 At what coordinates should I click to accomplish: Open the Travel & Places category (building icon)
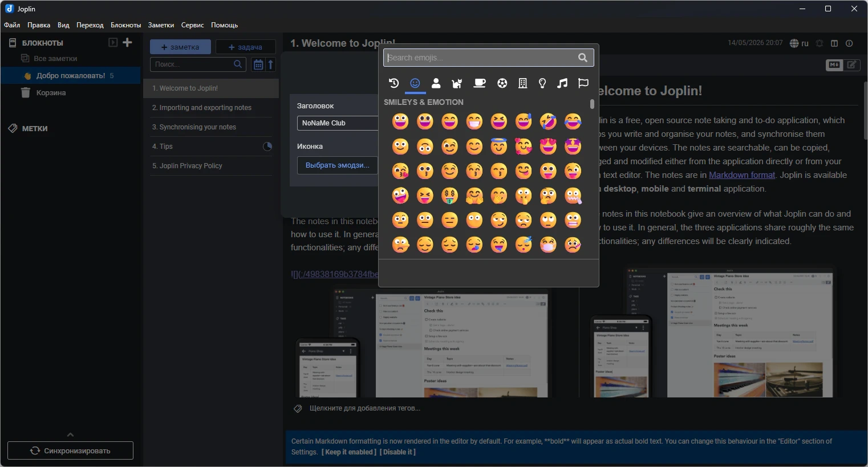[x=522, y=83]
